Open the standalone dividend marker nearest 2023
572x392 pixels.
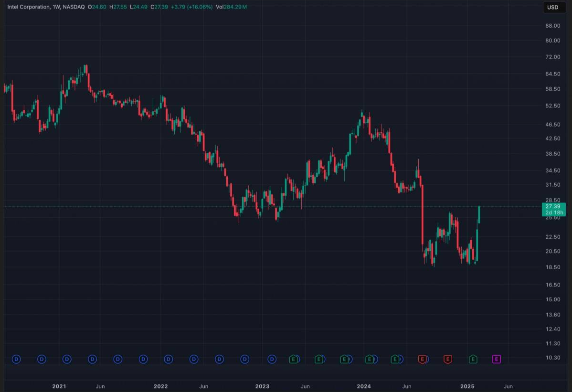272,359
